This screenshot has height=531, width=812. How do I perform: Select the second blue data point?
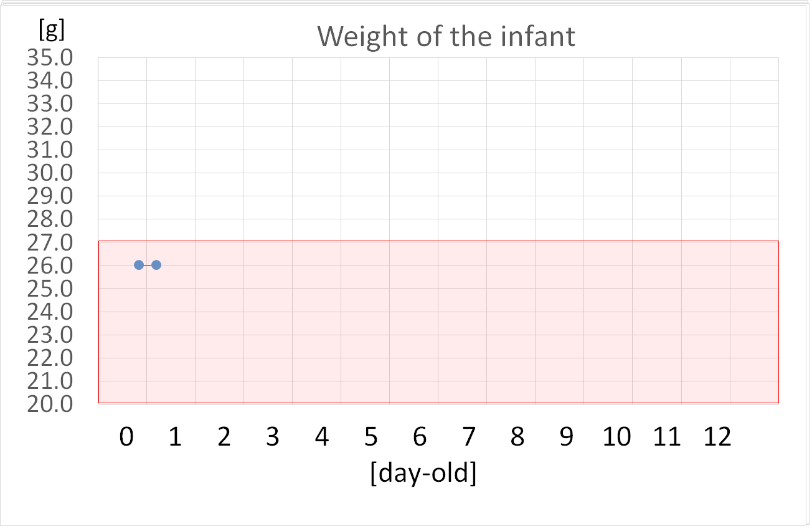coord(156,265)
